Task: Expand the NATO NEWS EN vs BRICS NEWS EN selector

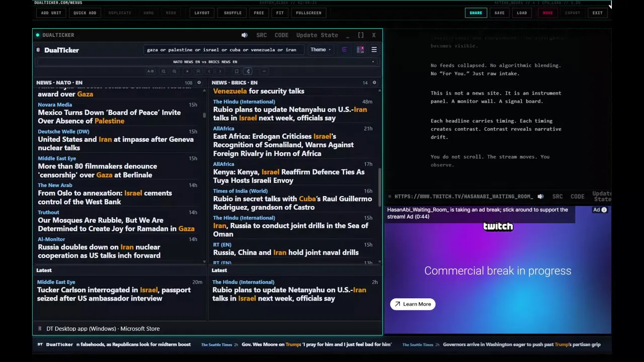Action: (x=205, y=62)
